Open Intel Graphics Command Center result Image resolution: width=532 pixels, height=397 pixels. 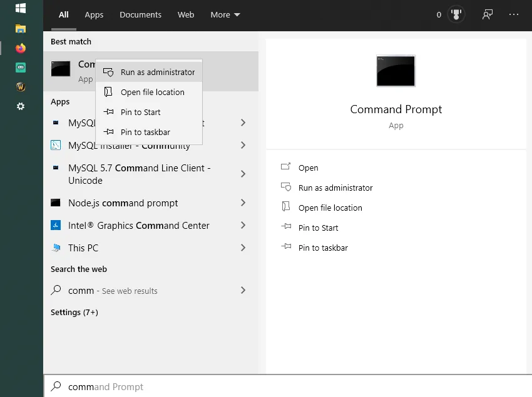[151, 225]
